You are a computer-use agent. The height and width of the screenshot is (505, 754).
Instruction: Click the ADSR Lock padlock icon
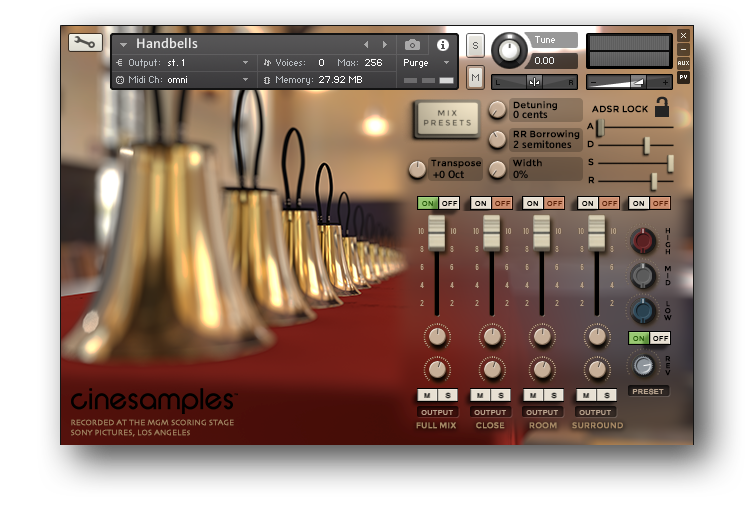(662, 107)
